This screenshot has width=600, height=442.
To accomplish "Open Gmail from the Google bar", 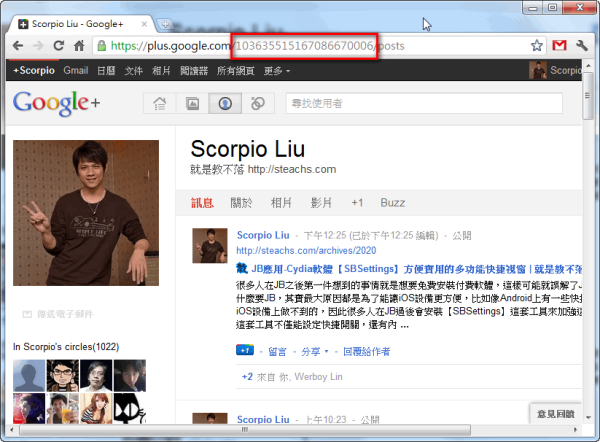I will point(76,70).
